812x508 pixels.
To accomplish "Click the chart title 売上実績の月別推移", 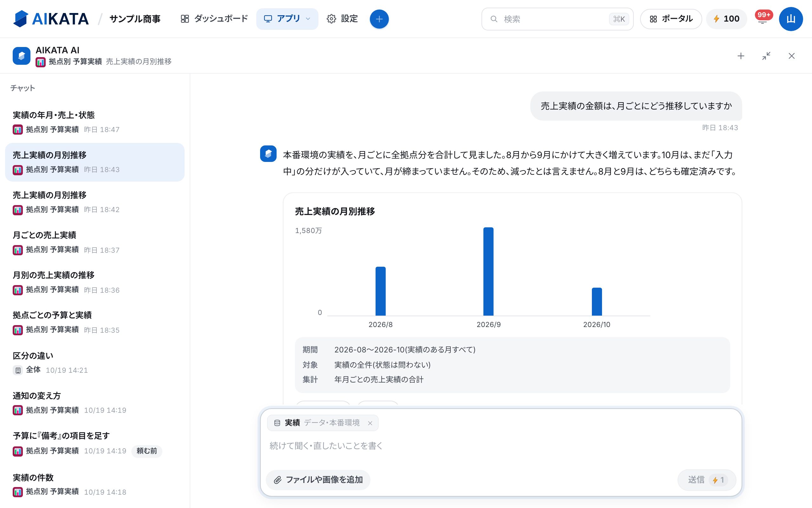I will pos(335,211).
